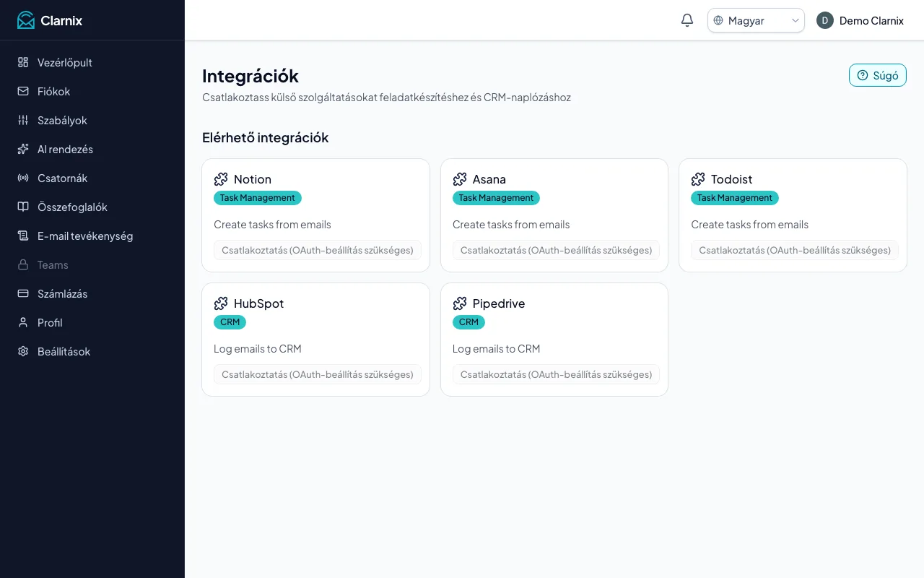924x578 pixels.
Task: Open notifications bell icon
Action: [x=687, y=20]
